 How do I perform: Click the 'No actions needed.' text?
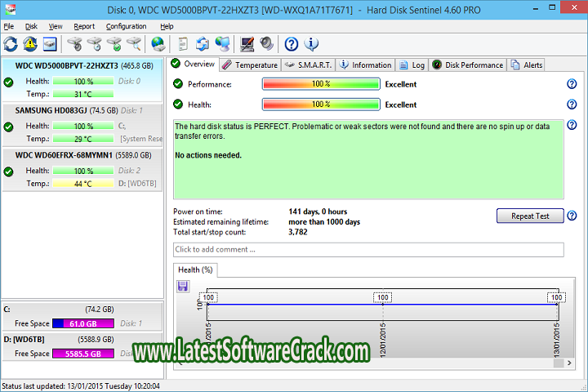[x=208, y=155]
